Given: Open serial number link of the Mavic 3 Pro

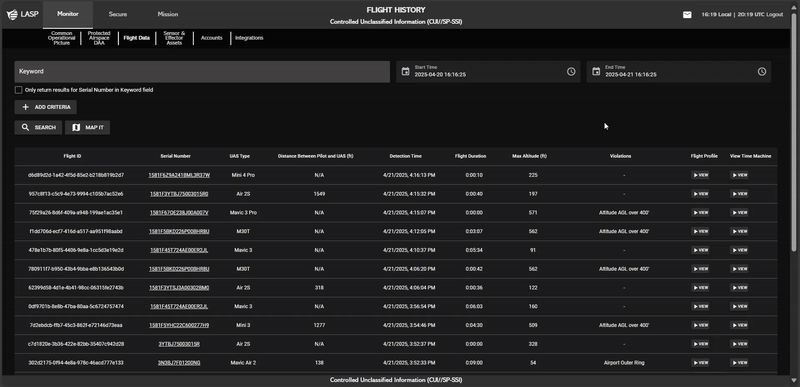Looking at the screenshot, I should point(179,213).
